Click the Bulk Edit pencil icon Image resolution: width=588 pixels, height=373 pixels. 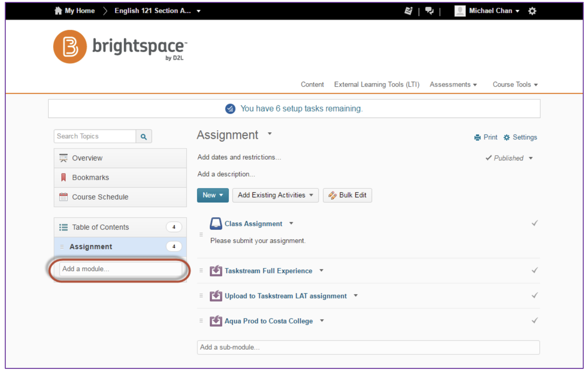click(x=332, y=195)
